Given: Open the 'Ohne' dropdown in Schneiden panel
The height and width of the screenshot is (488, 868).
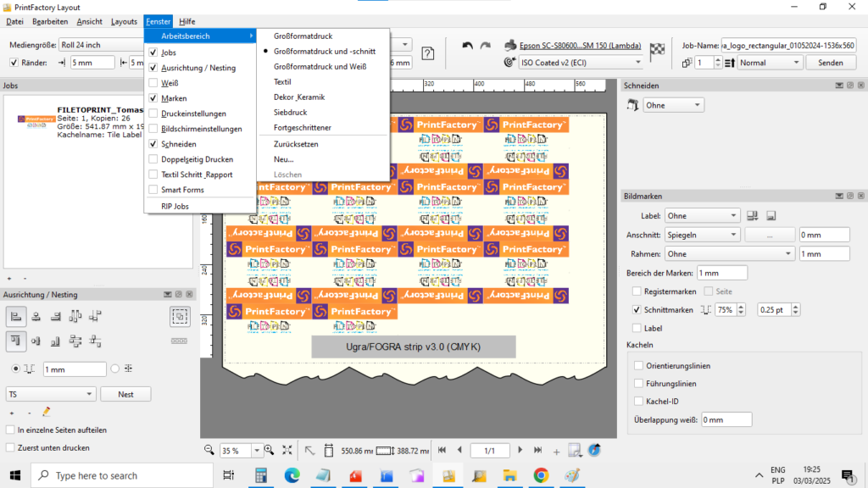Looking at the screenshot, I should pyautogui.click(x=674, y=104).
